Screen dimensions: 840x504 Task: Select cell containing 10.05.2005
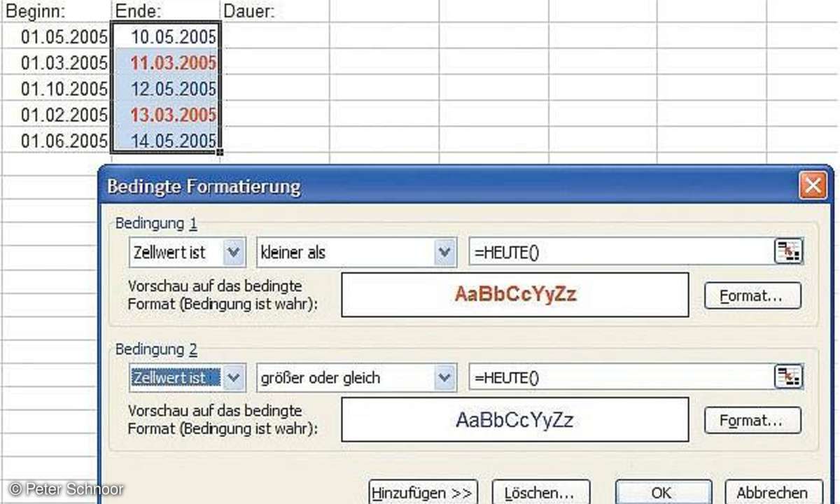[x=165, y=36]
